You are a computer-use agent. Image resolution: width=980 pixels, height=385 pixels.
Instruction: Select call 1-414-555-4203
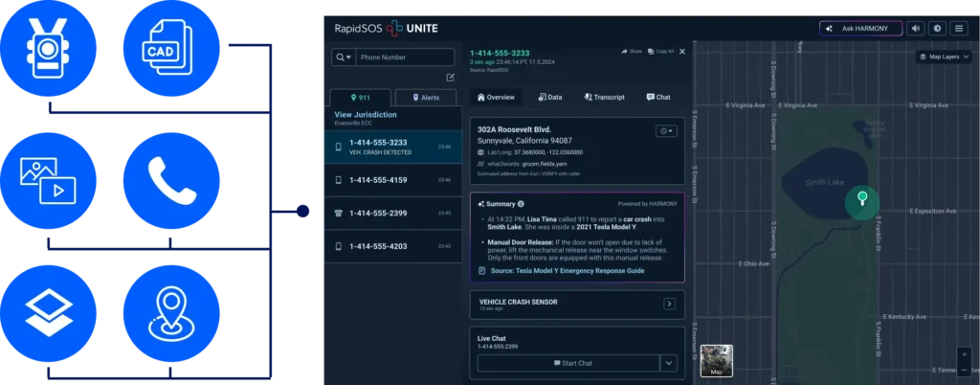click(x=393, y=246)
